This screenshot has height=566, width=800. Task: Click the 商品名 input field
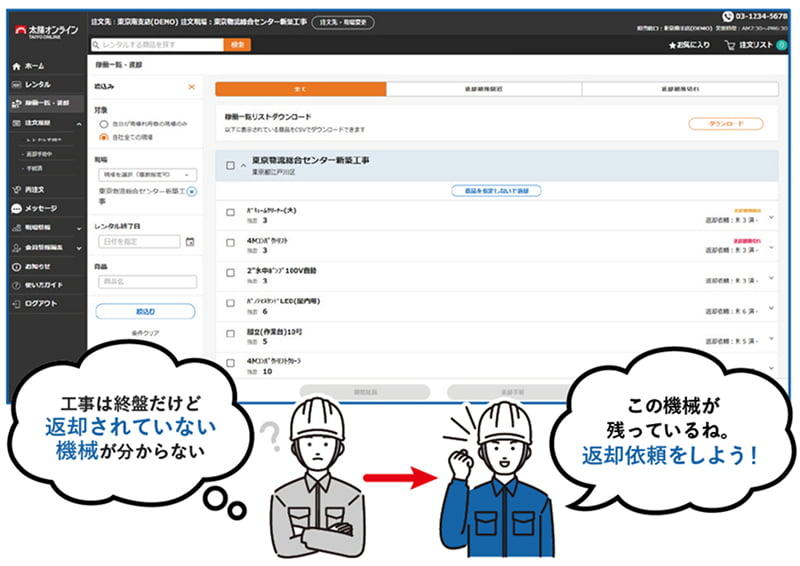click(147, 283)
